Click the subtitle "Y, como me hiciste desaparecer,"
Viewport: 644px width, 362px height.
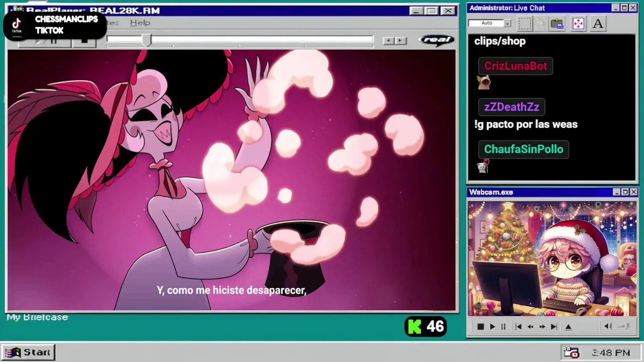231,291
